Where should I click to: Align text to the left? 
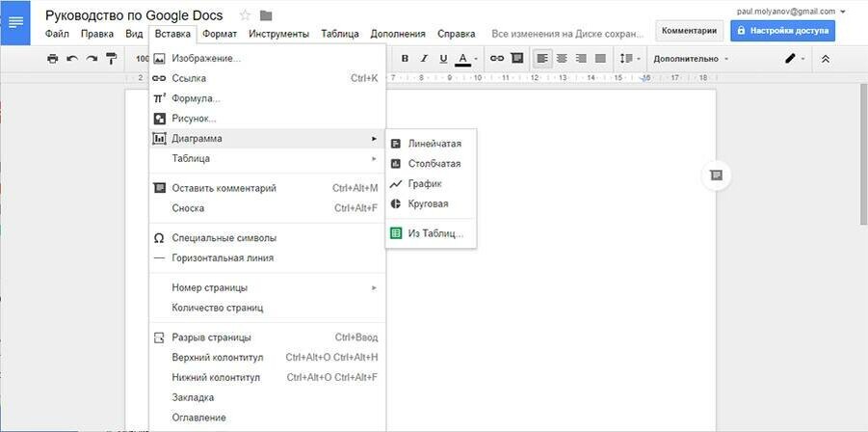tap(542, 58)
